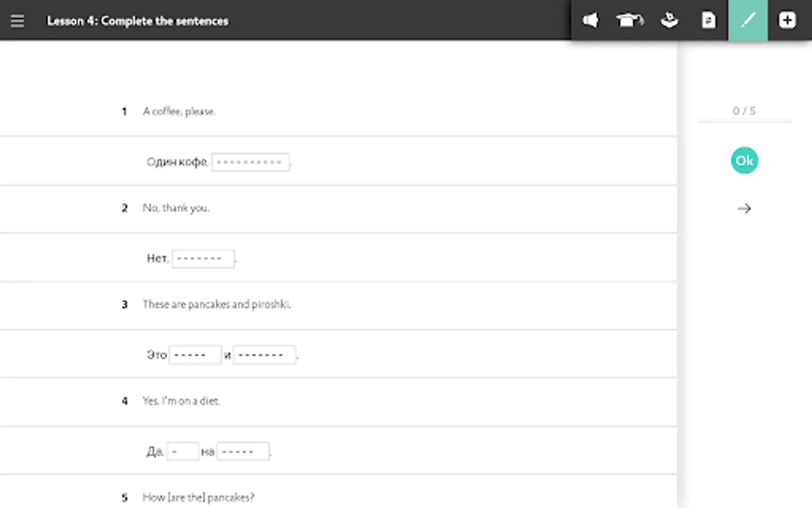
Task: Go to next exercise with arrow
Action: 744,209
